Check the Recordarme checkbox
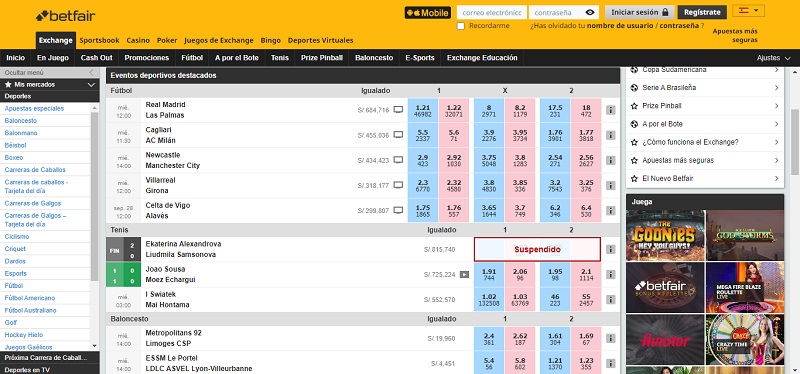 [461, 26]
